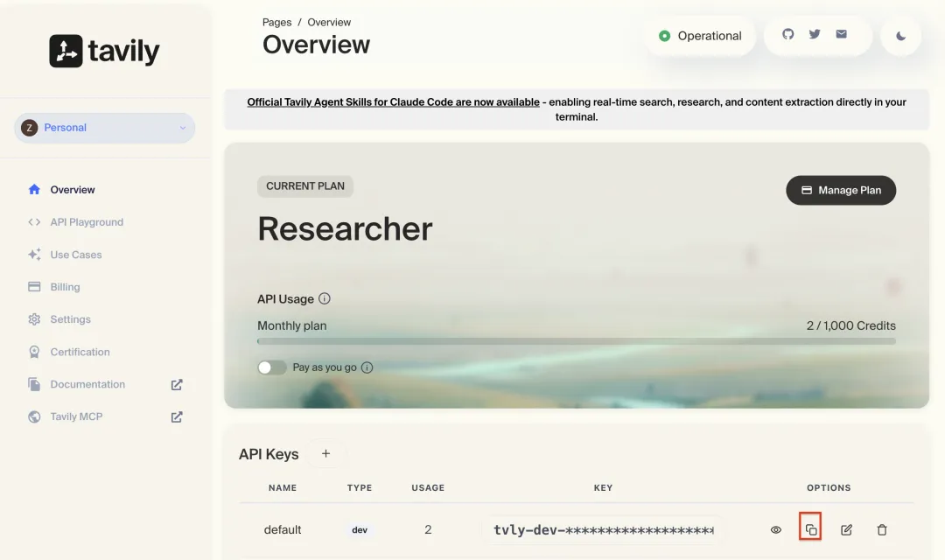Open the GitHub icon link
Screen dimensions: 945x560
point(788,34)
